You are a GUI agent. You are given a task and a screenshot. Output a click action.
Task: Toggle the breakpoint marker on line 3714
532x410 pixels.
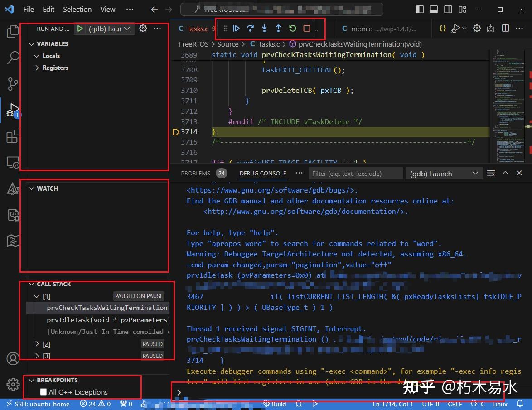click(176, 131)
